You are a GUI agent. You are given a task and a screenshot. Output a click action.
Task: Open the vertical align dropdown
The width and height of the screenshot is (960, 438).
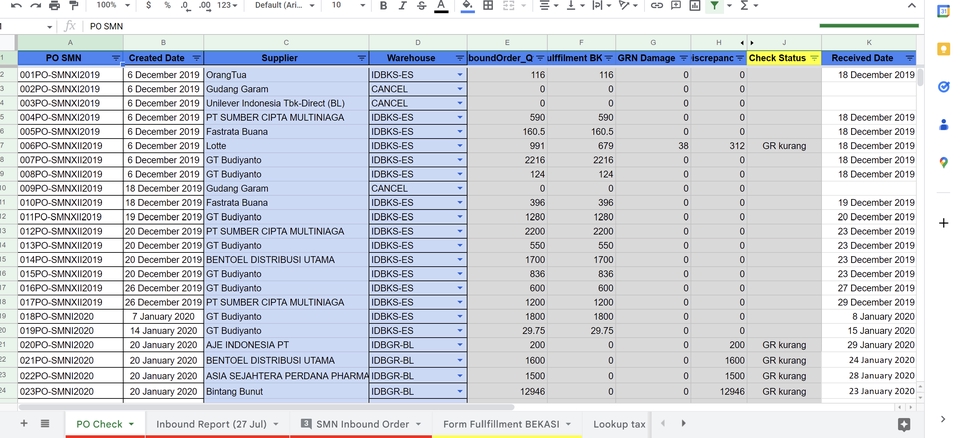[x=575, y=6]
